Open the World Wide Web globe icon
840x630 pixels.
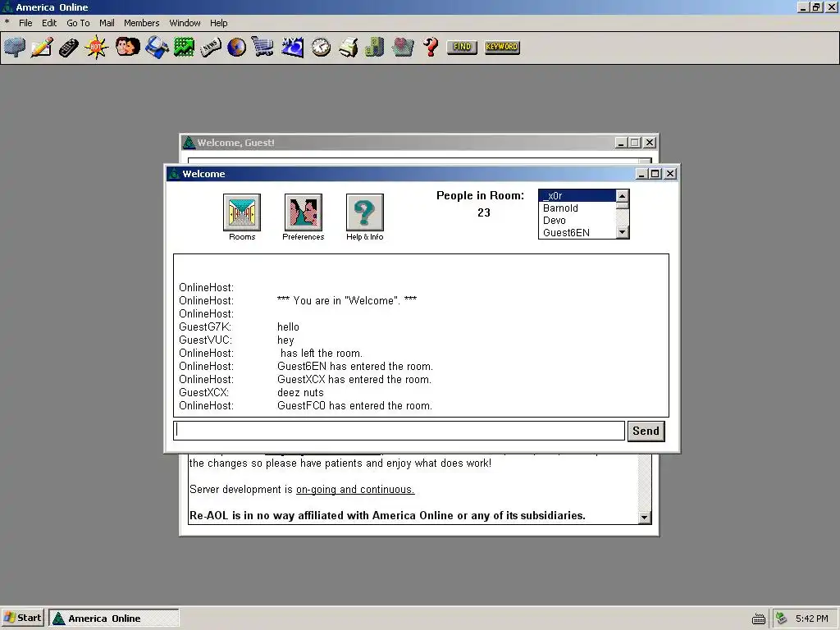coord(237,47)
